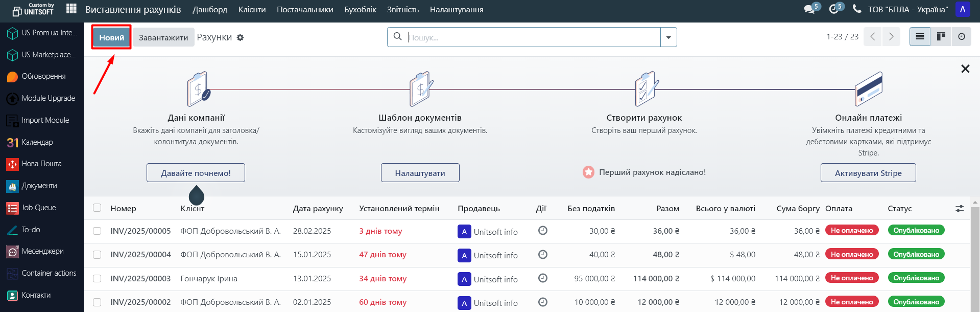Click the Активувати Stripe button
Image resolution: width=980 pixels, height=312 pixels.
click(868, 173)
